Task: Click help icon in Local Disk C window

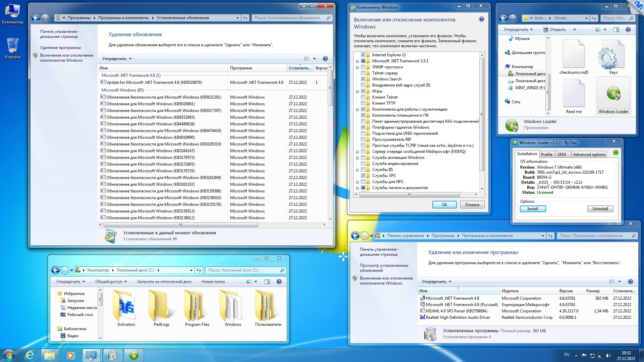Action: (279, 282)
